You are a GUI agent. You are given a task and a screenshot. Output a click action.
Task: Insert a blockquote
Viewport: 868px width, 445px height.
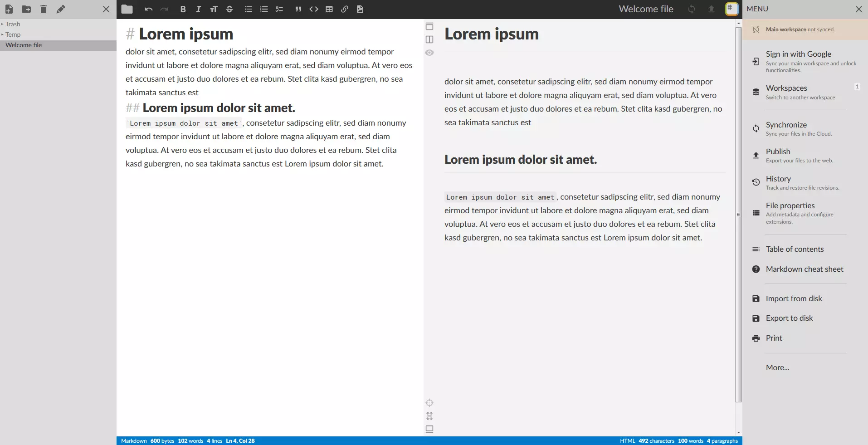click(x=298, y=9)
